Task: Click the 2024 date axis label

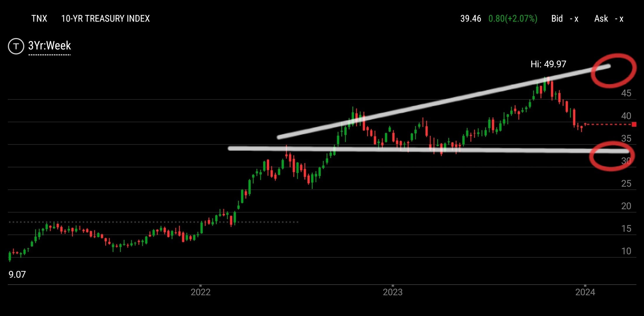Action: [585, 292]
